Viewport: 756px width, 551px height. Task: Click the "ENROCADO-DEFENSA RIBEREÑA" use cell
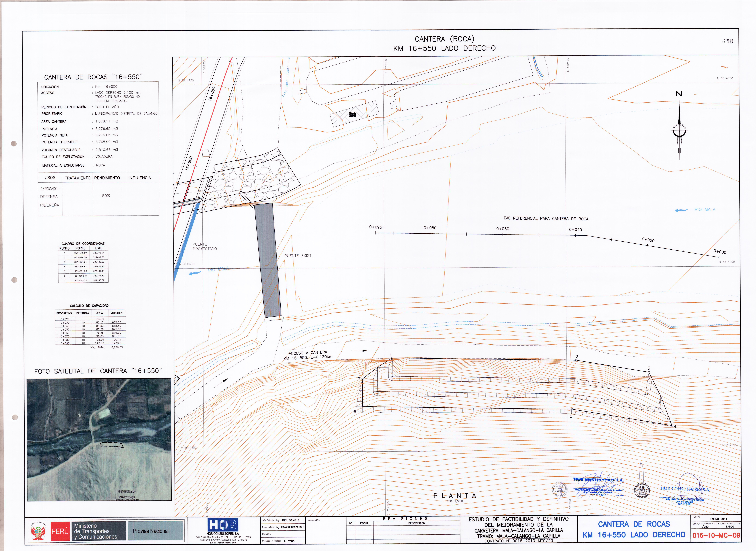[50, 197]
